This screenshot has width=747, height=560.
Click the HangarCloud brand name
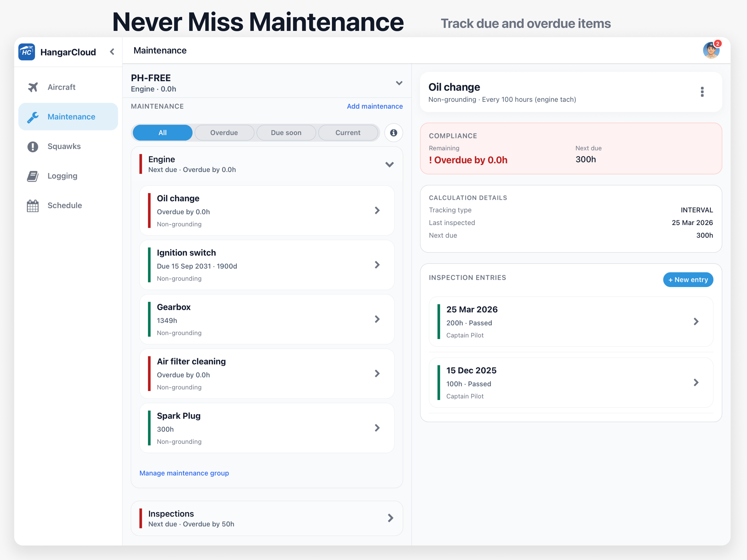68,52
